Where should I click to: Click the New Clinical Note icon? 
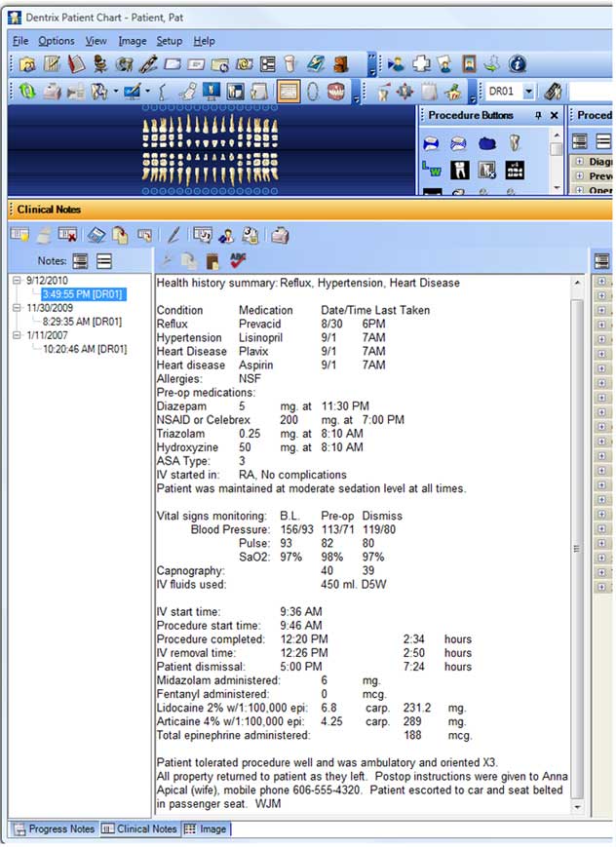[x=20, y=235]
